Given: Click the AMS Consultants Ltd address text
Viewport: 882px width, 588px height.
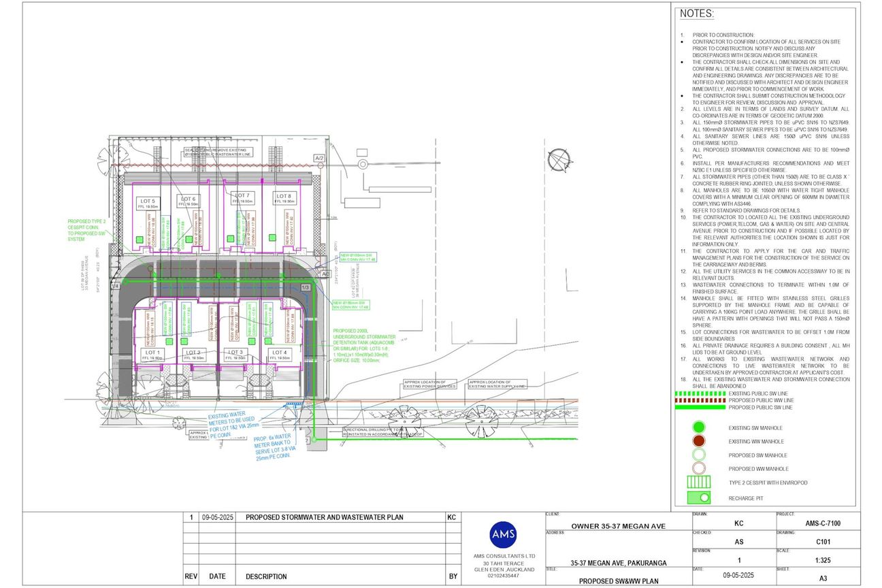Looking at the screenshot, I should [504, 566].
